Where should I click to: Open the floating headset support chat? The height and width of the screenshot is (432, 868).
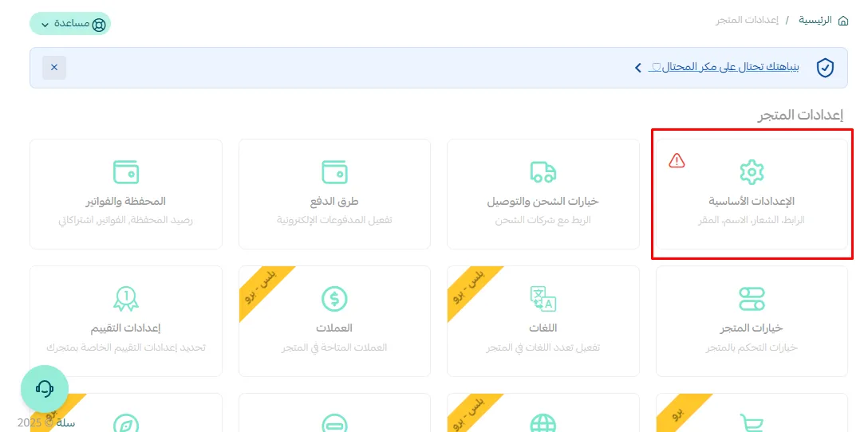click(45, 388)
